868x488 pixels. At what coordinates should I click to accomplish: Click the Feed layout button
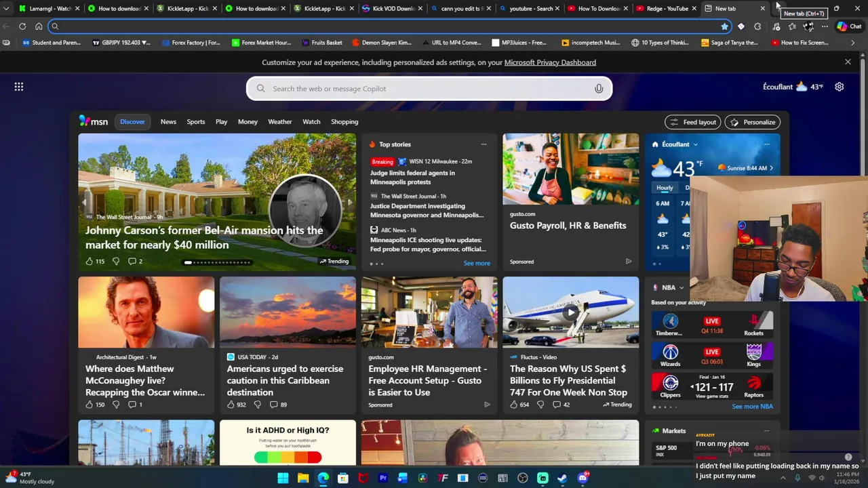[692, 122]
